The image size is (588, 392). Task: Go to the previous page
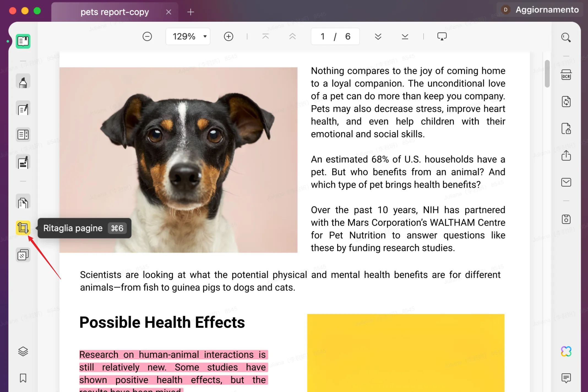point(292,36)
